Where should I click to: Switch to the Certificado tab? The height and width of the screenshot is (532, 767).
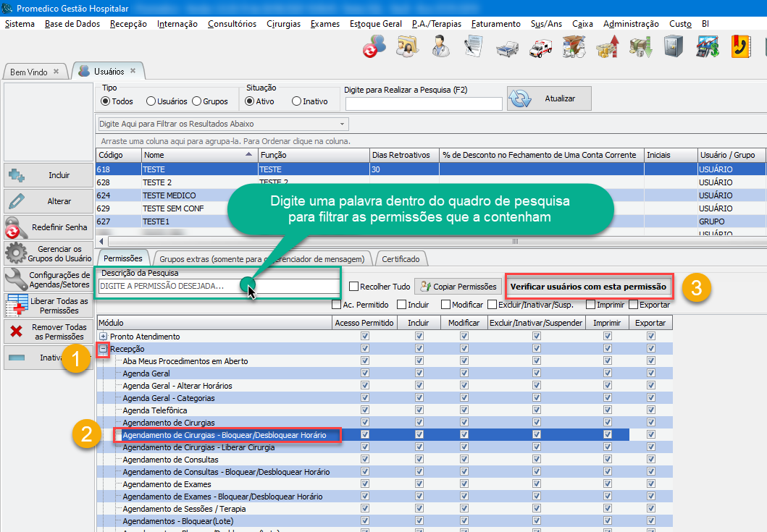[401, 258]
